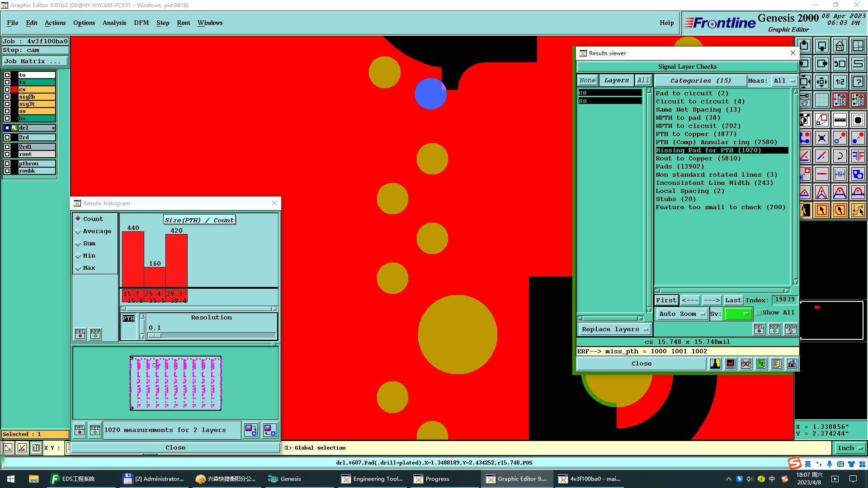Open the DFM menu
Image resolution: width=868 pixels, height=488 pixels.
click(x=141, y=23)
